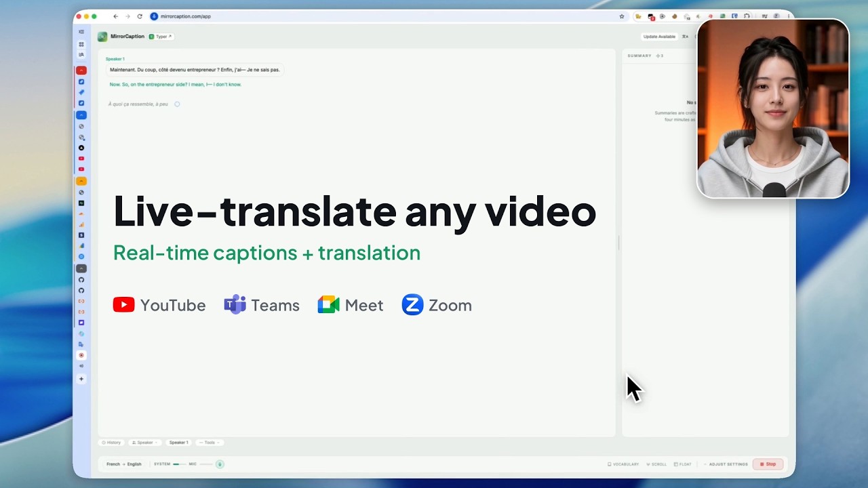Select the red tab group icon in sidebar
Image resolution: width=868 pixels, height=488 pixels.
(81, 70)
